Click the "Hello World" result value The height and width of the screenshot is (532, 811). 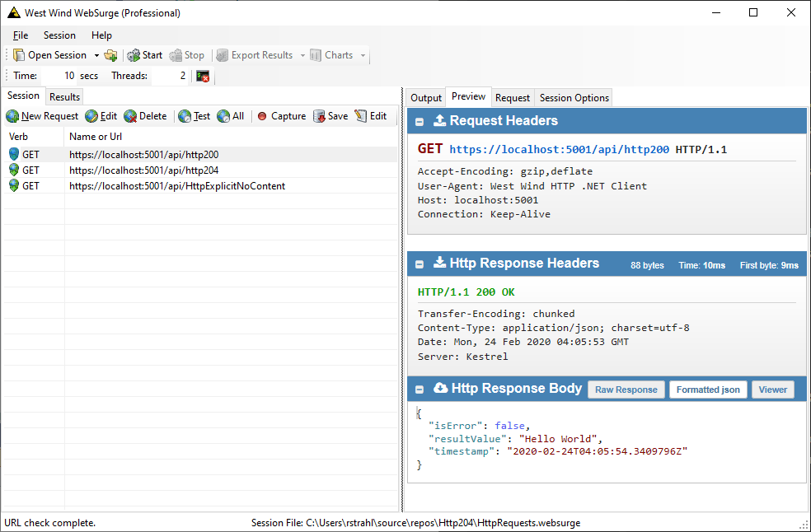point(558,439)
